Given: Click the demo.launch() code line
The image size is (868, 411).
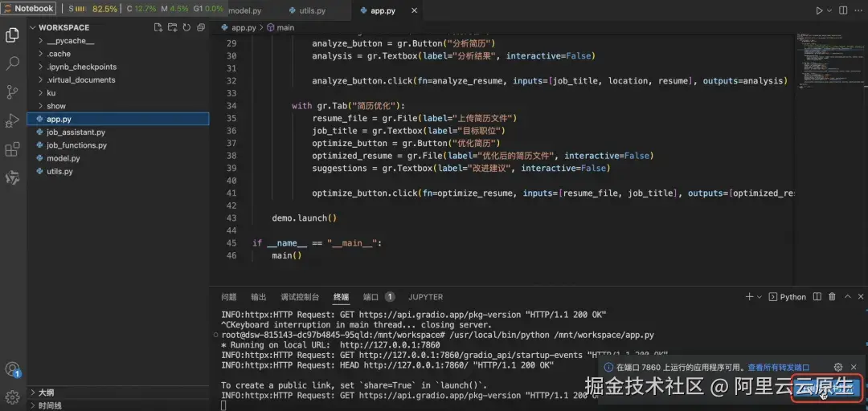Looking at the screenshot, I should pyautogui.click(x=305, y=218).
